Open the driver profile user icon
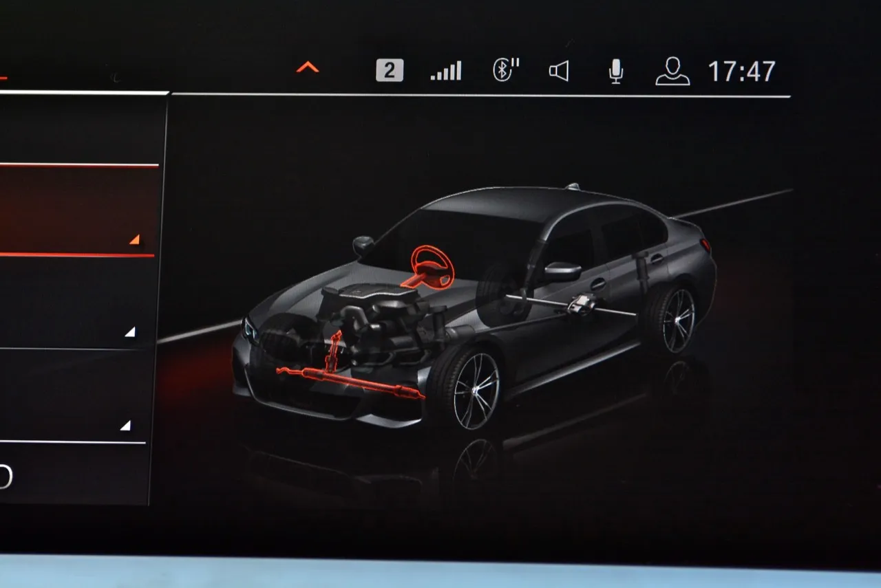The width and height of the screenshot is (881, 588). coord(672,72)
